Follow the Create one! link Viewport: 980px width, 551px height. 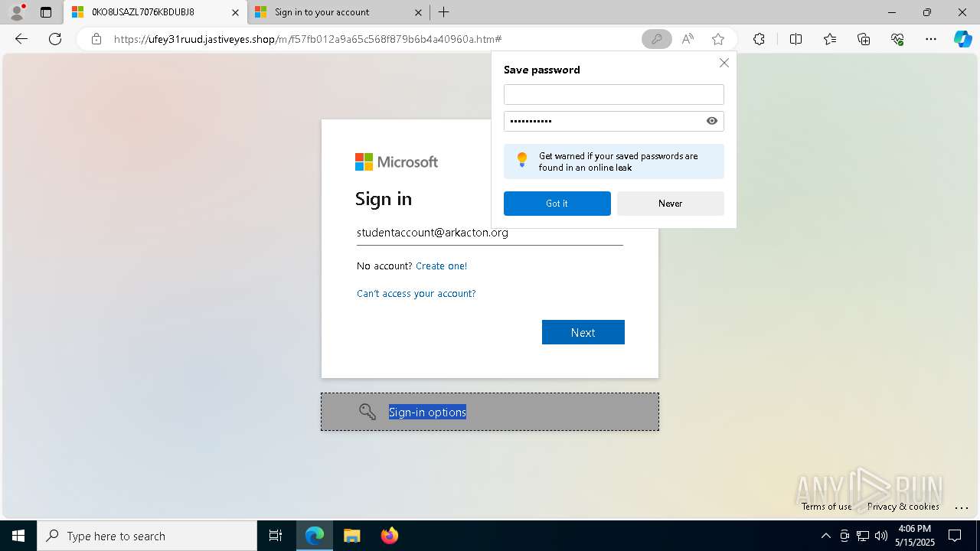tap(441, 266)
